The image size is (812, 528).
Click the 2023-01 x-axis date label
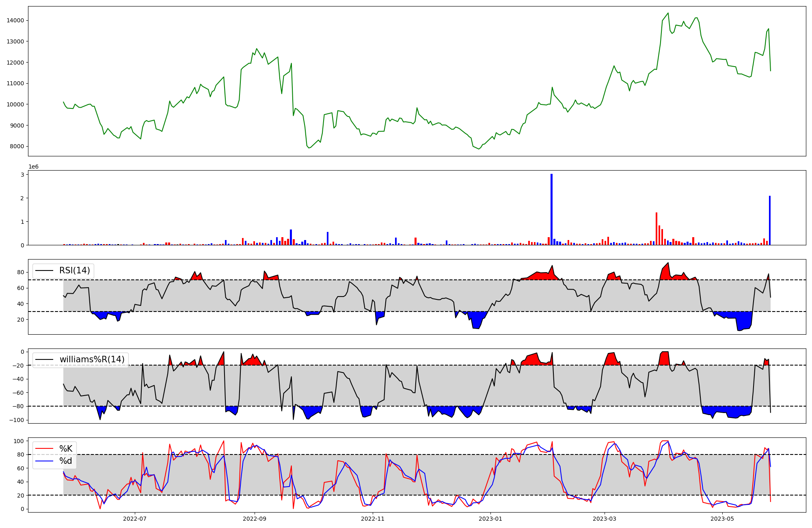(x=490, y=519)
